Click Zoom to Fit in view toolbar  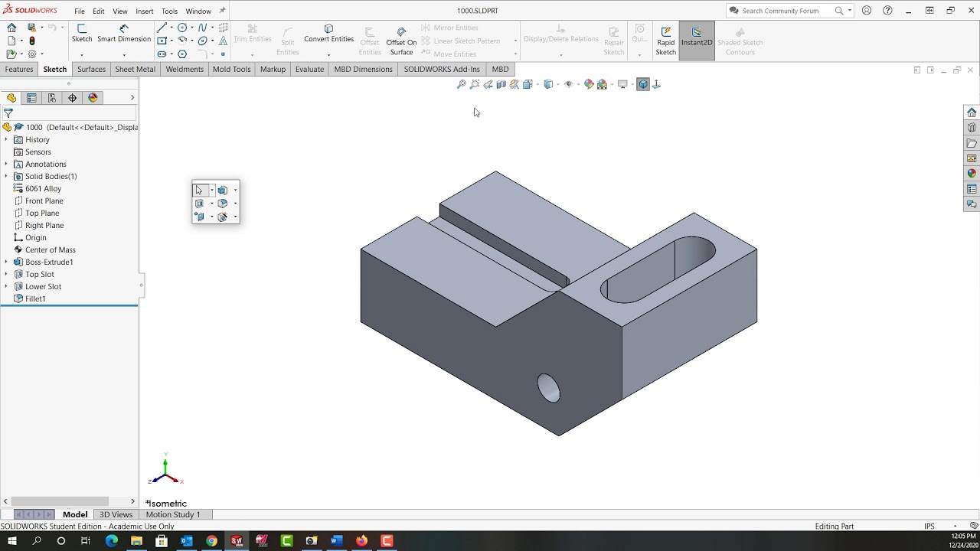pos(462,84)
